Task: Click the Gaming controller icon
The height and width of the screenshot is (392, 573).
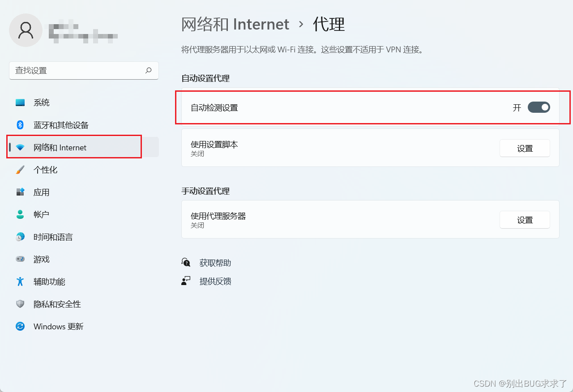Action: click(20, 259)
